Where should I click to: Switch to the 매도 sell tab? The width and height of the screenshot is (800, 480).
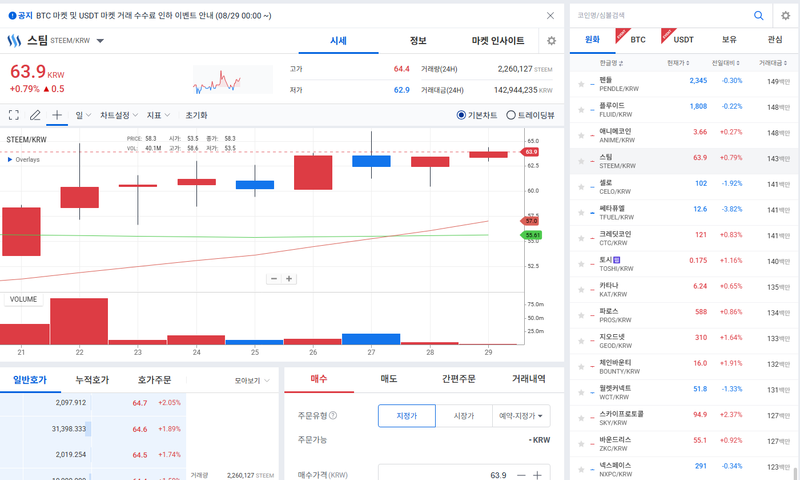[389, 379]
